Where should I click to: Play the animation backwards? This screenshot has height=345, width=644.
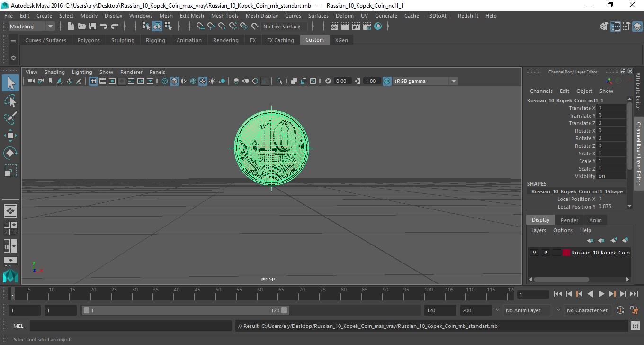590,294
